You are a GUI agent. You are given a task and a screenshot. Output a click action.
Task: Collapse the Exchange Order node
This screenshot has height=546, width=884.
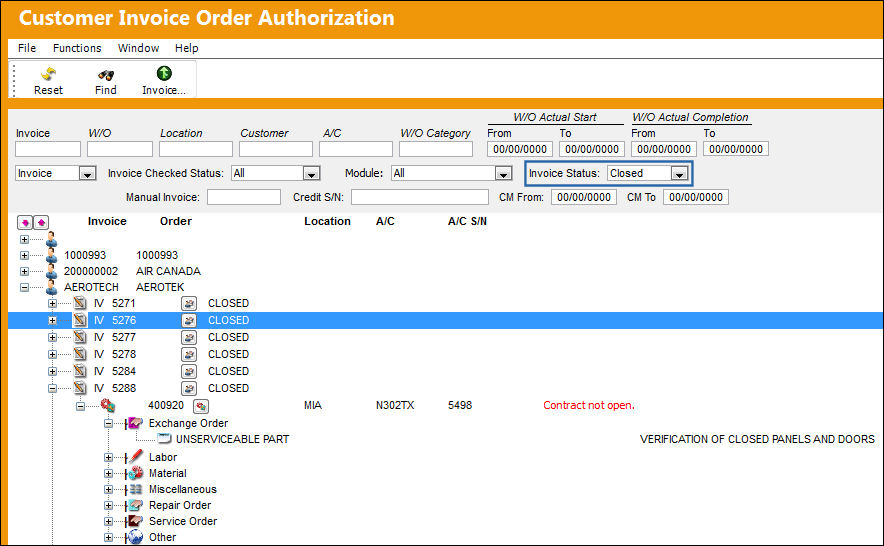tap(108, 423)
